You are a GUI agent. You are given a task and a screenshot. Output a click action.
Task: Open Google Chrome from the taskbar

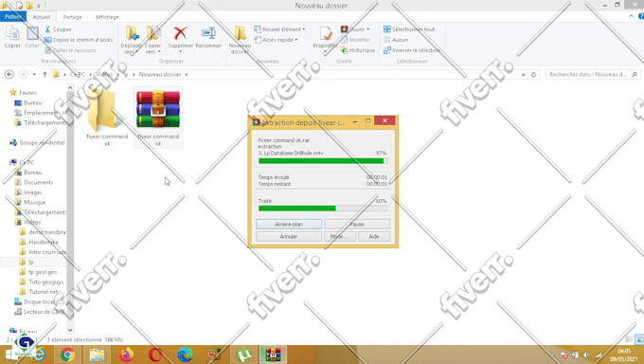[68, 355]
